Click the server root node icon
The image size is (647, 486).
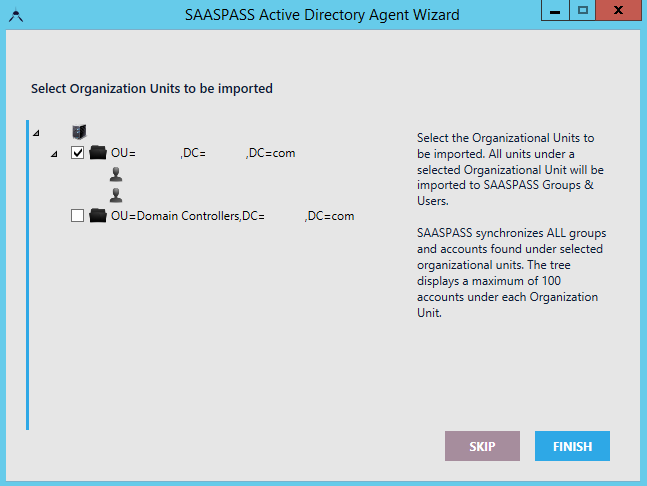coord(80,132)
